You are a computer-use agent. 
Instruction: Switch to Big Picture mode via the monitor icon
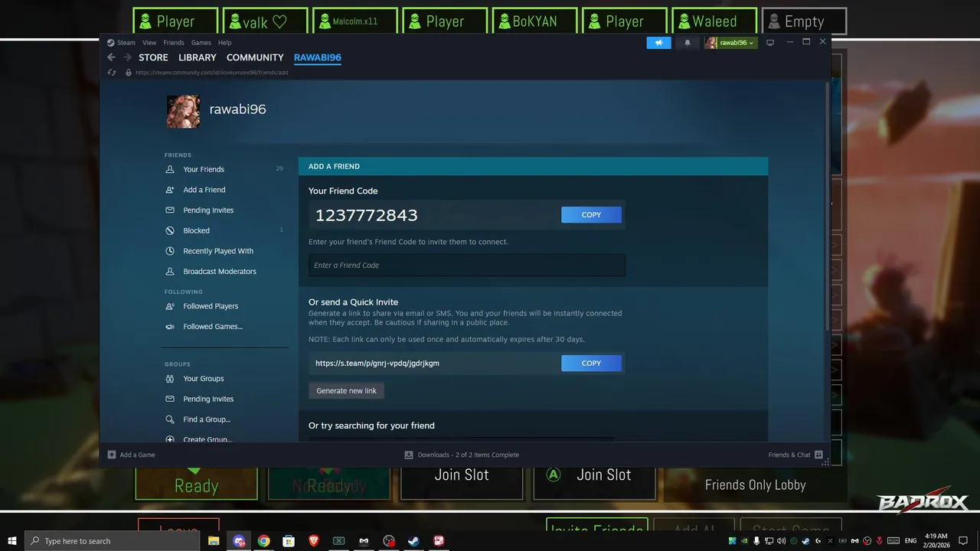[770, 43]
